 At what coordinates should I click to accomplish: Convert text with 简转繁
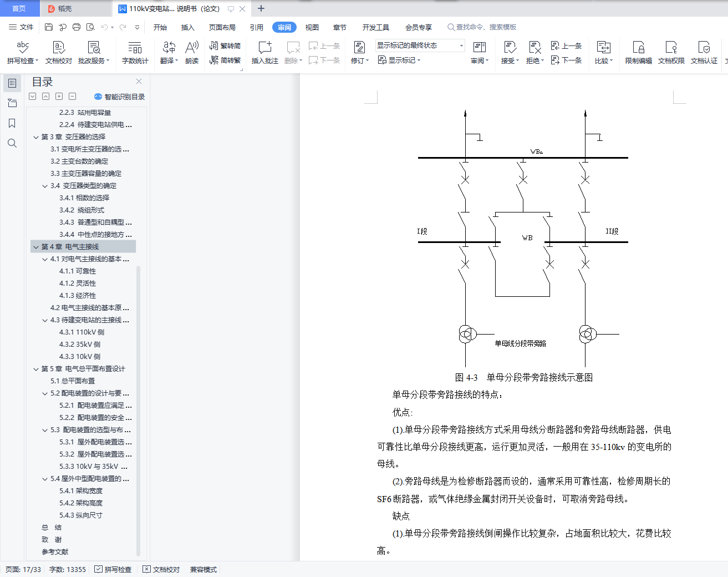(x=225, y=60)
